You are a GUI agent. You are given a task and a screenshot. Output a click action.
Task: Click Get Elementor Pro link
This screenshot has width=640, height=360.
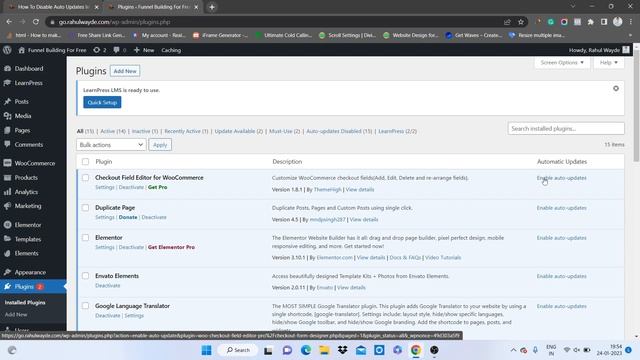tap(171, 247)
